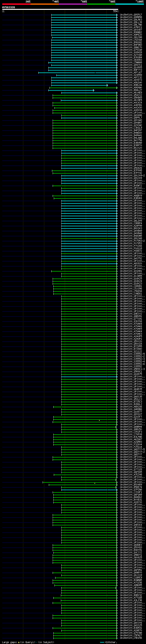Open hit UniRef100_Q9LMK3

pyautogui.click(x=131, y=20)
